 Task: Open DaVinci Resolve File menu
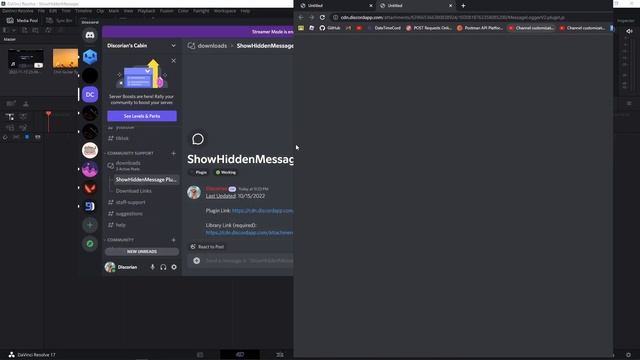coord(41,11)
